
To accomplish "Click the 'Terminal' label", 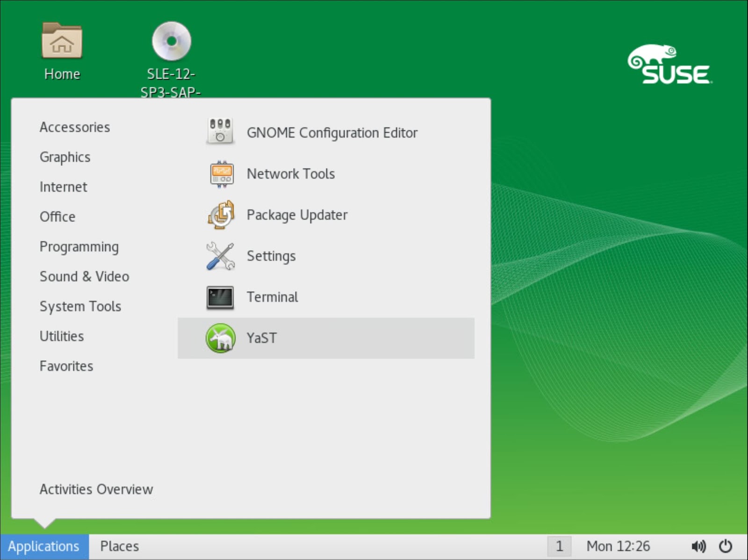I will point(273,297).
